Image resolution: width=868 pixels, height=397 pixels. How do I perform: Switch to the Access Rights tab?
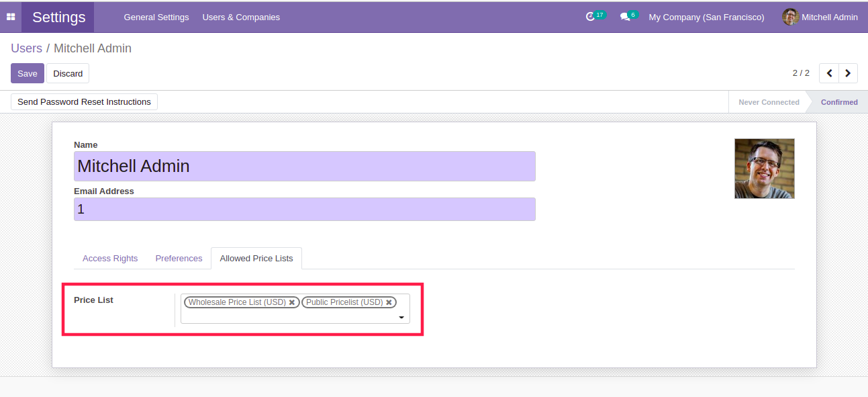point(110,258)
